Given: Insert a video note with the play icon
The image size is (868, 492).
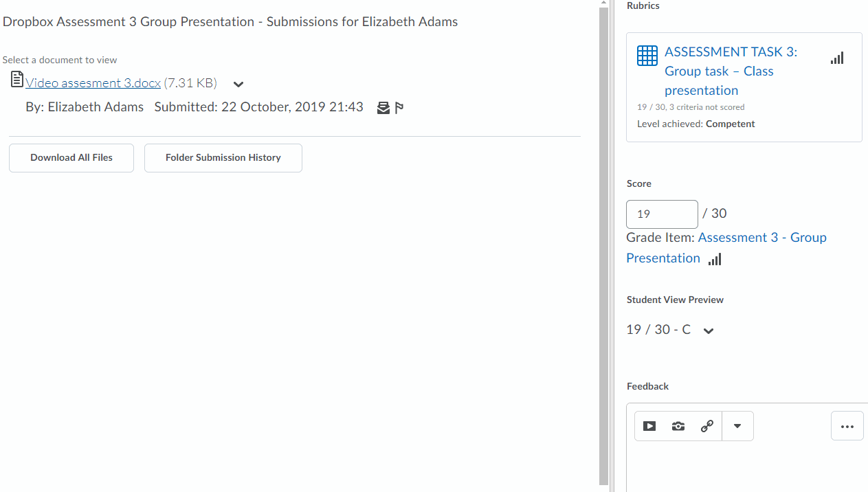Looking at the screenshot, I should click(x=649, y=426).
